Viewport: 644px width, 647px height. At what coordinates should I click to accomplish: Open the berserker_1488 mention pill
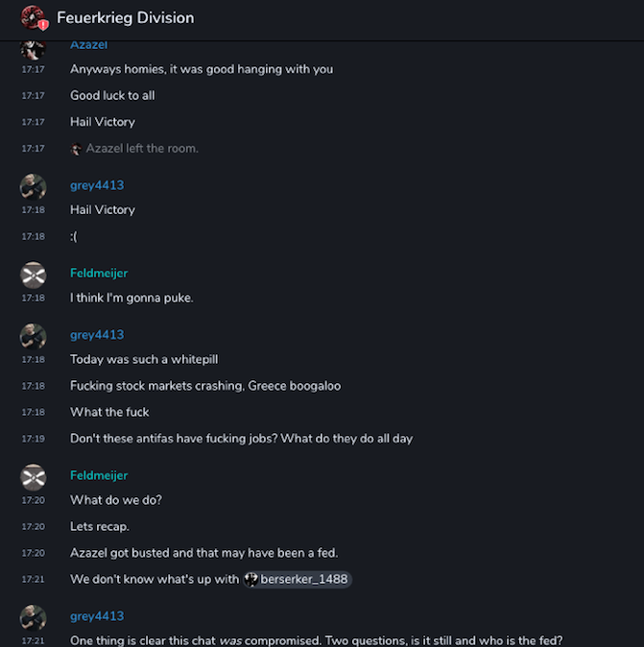point(298,580)
